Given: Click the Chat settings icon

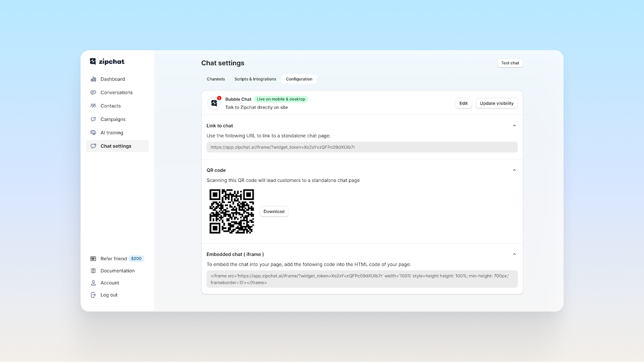Looking at the screenshot, I should 93,146.
